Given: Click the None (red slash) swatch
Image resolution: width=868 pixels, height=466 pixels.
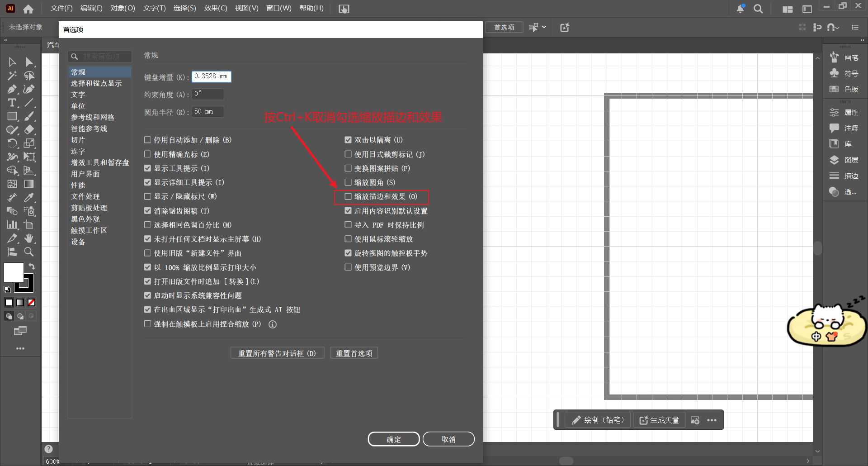Looking at the screenshot, I should click(x=31, y=303).
